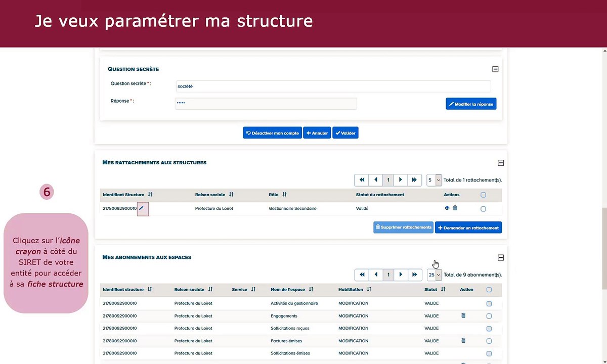Select page 1 in abonnements pagination
607x364 pixels.
point(388,275)
